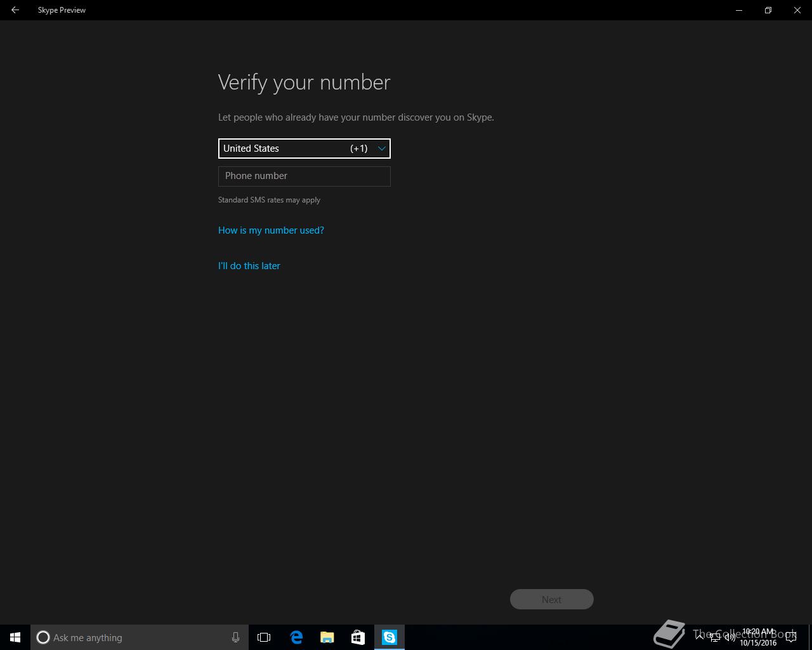
Task: Show hidden system tray icons
Action: 700,637
